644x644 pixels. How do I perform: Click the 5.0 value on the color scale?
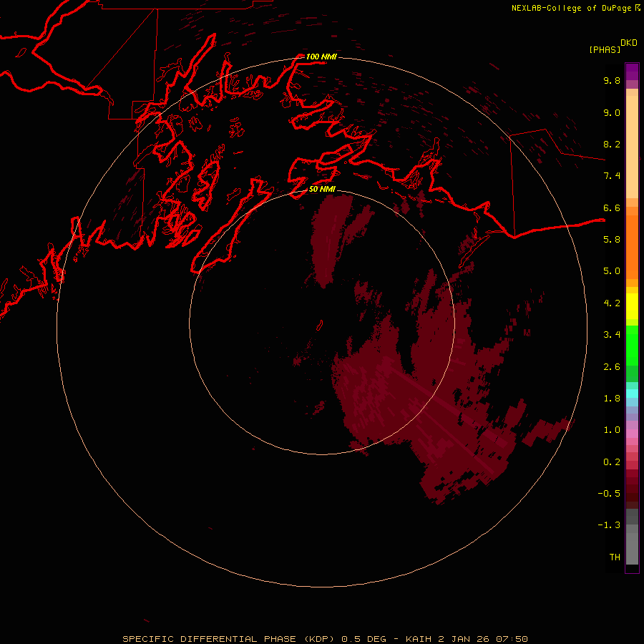[x=612, y=271]
